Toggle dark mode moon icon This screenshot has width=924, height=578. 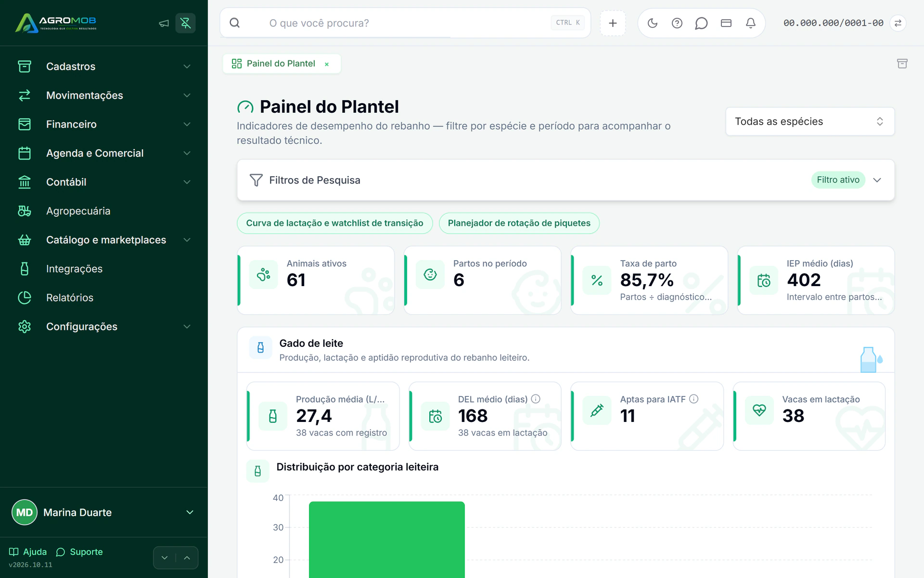pyautogui.click(x=653, y=23)
